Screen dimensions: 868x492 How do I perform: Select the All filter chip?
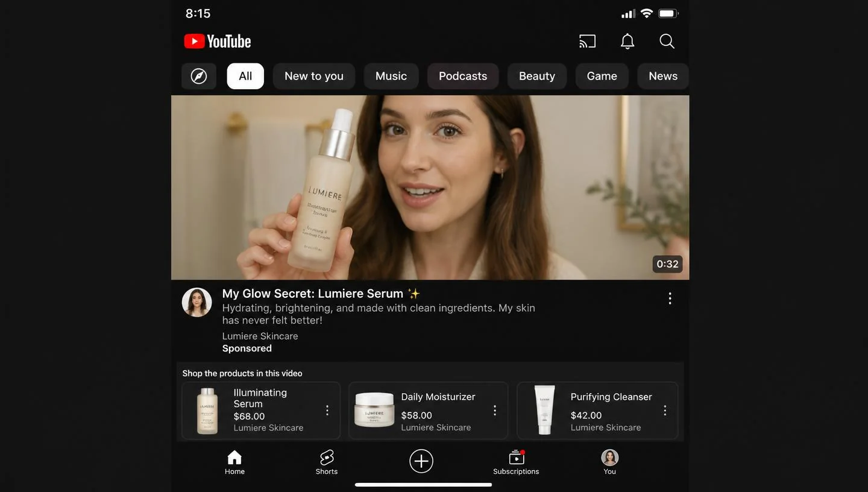point(245,76)
